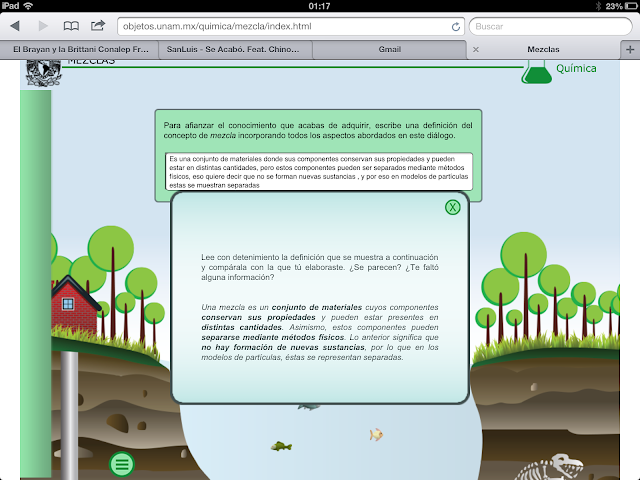Click 'separarse mediante métodos físicos' text
The image size is (640, 480).
pyautogui.click(x=273, y=337)
